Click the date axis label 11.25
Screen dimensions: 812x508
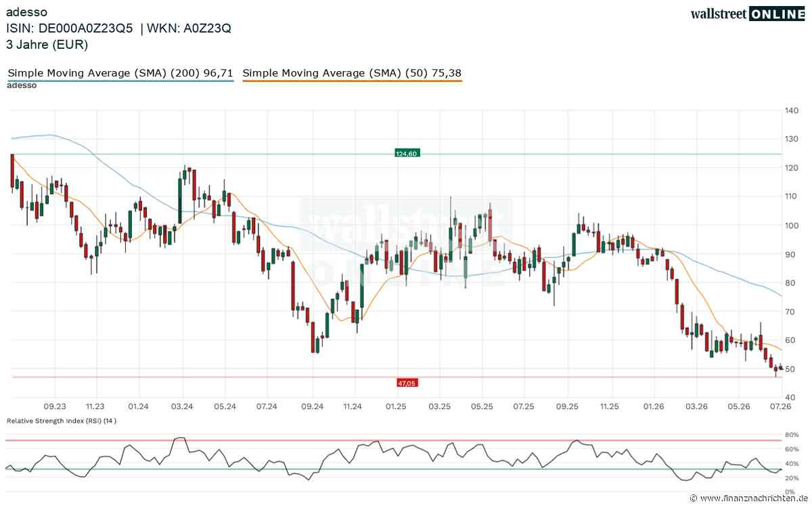click(610, 406)
